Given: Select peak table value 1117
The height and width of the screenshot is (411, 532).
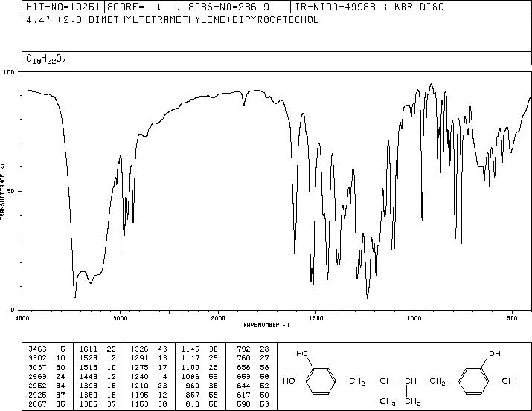Looking at the screenshot, I should coord(190,358).
